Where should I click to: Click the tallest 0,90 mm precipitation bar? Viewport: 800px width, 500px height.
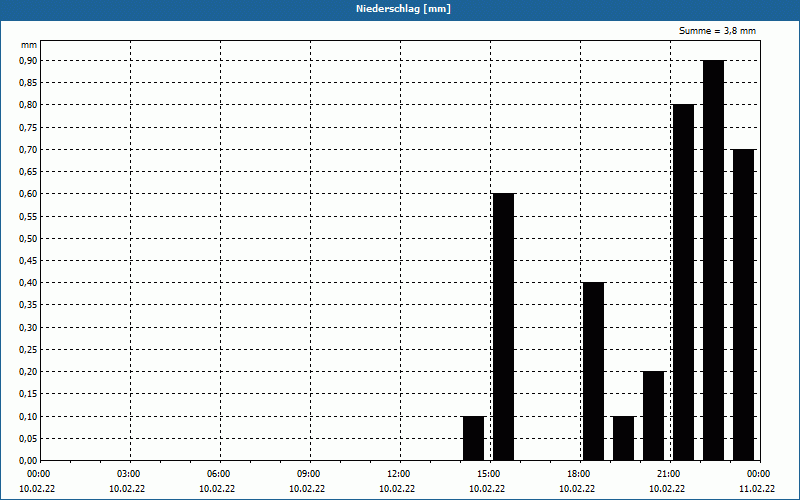(x=713, y=260)
